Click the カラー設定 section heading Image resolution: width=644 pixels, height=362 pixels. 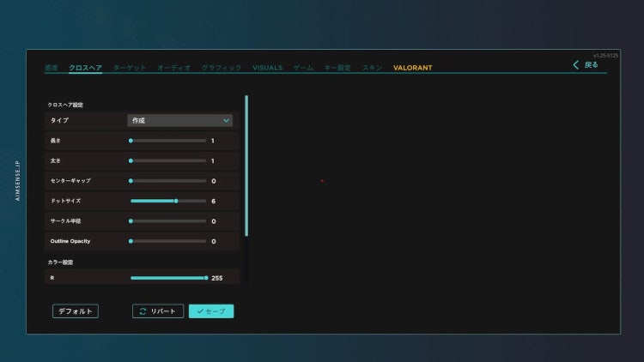coord(60,262)
